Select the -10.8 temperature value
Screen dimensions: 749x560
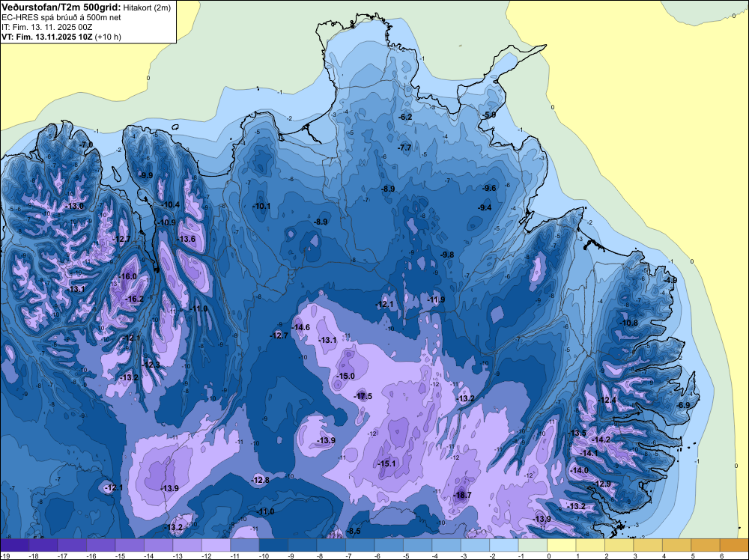coord(628,323)
